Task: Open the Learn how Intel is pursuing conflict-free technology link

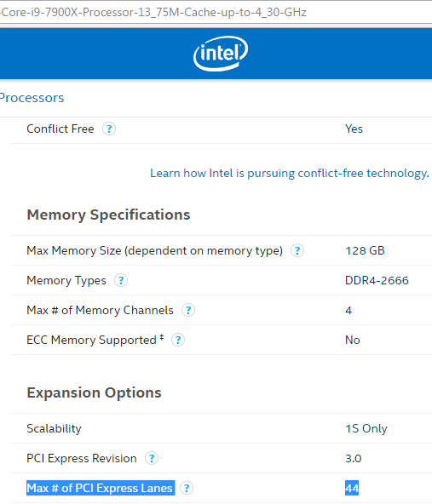Action: 290,174
